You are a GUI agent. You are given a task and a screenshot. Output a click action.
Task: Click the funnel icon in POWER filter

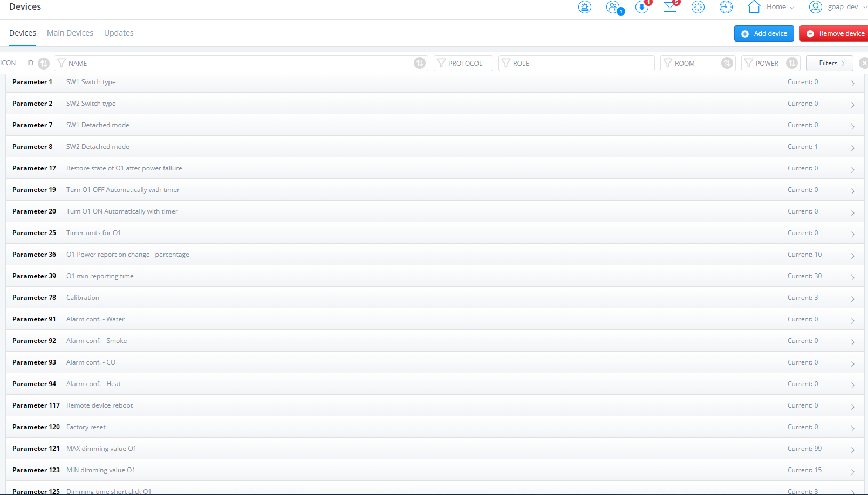749,63
